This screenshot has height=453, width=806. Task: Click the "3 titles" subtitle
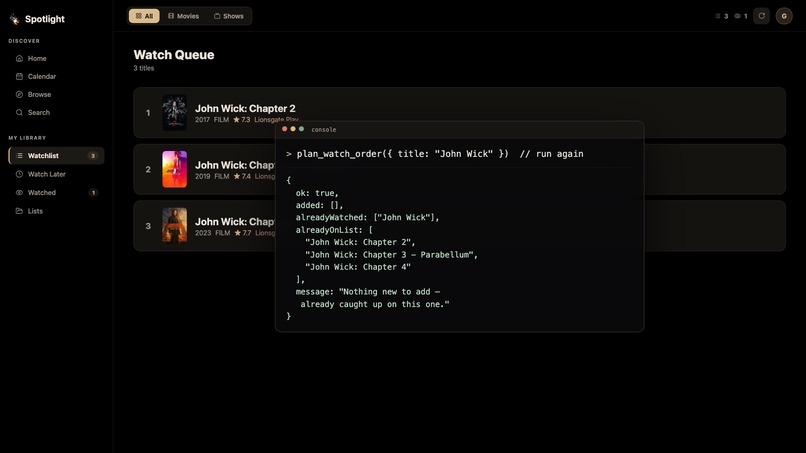click(x=144, y=68)
